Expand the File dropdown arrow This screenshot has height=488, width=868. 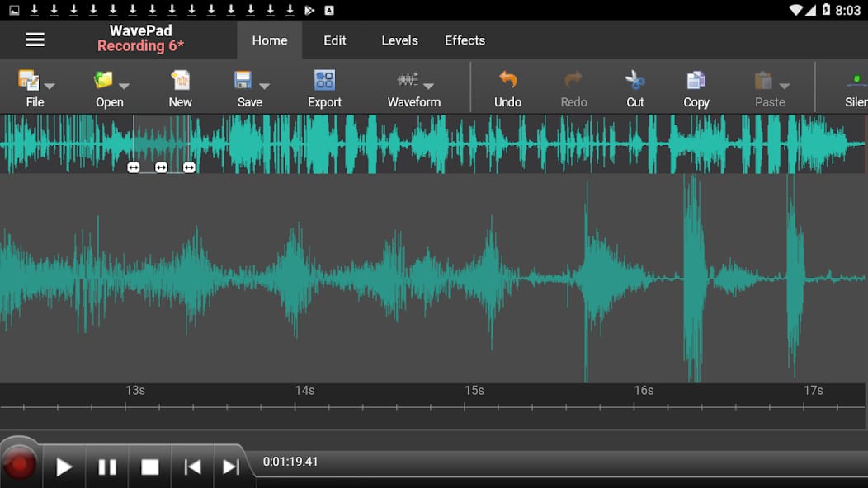pyautogui.click(x=50, y=86)
